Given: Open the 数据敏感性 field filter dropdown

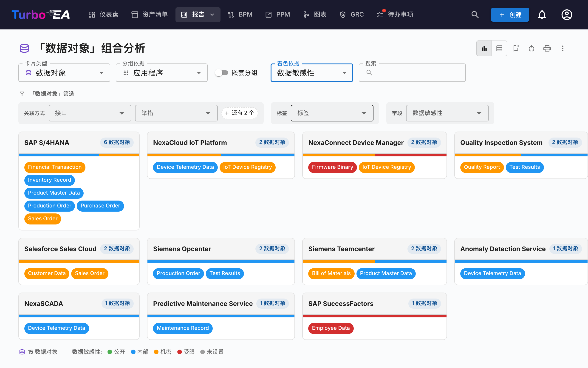Looking at the screenshot, I should point(447,113).
